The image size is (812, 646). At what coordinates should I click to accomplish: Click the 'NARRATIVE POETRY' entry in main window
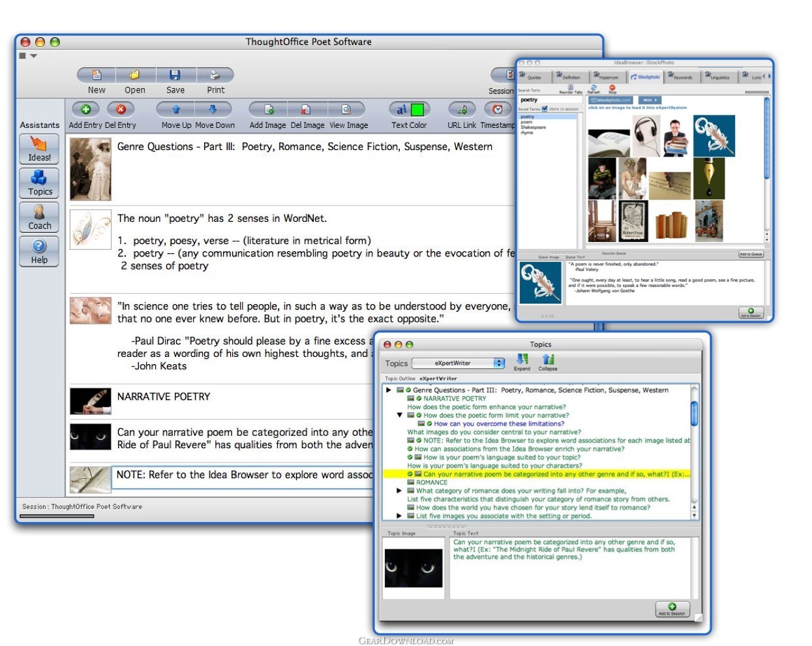click(164, 397)
